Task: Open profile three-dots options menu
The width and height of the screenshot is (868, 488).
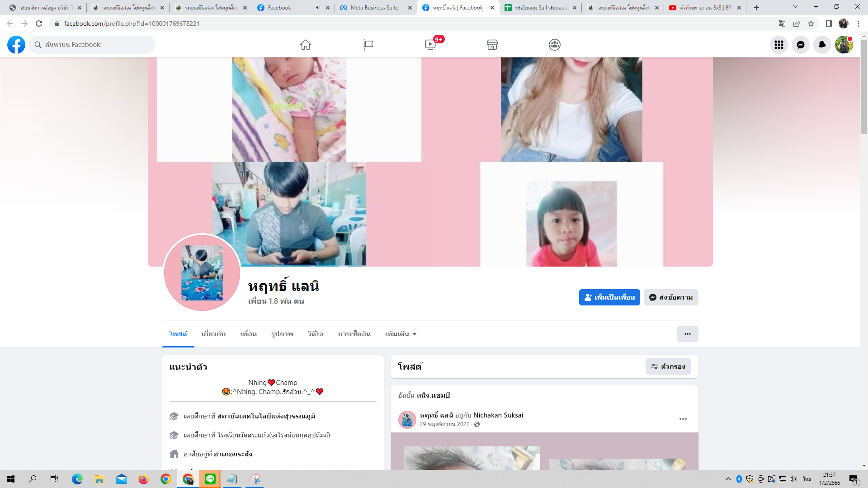Action: click(x=687, y=334)
